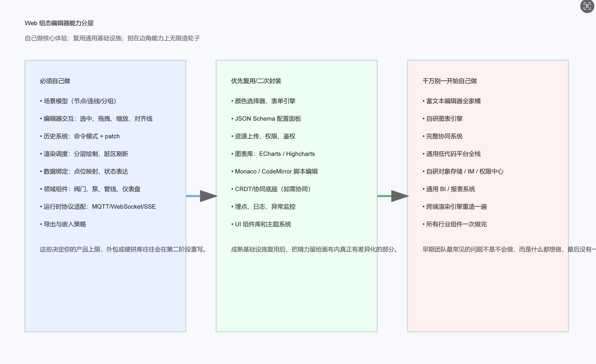Click the heading '必须自己做'
The width and height of the screenshot is (596, 364).
tap(55, 81)
